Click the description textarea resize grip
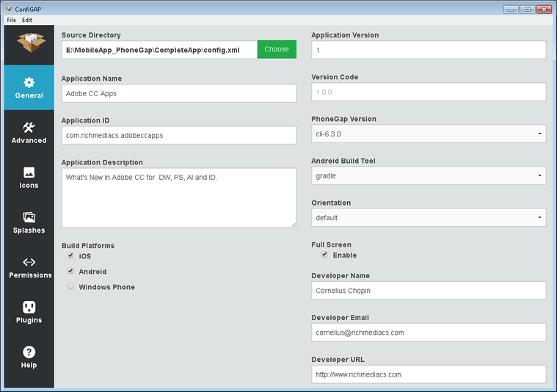Screen dimensions: 557x392 coord(294,225)
